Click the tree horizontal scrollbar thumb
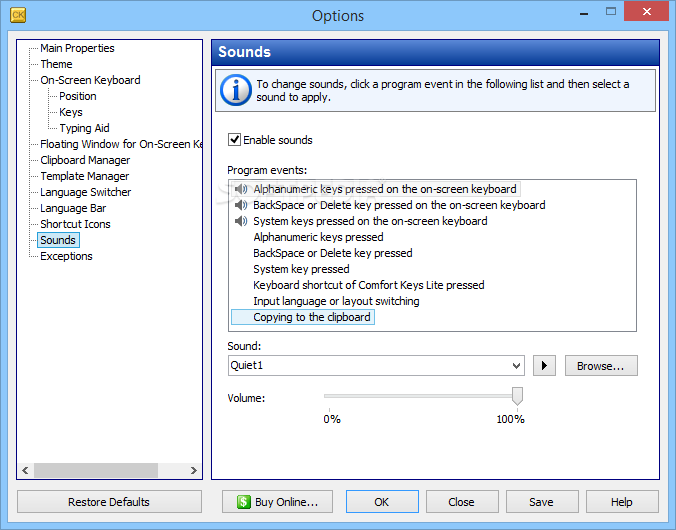This screenshot has height=530, width=676. click(96, 470)
